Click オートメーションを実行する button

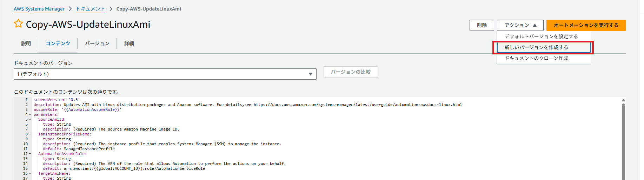pos(586,25)
